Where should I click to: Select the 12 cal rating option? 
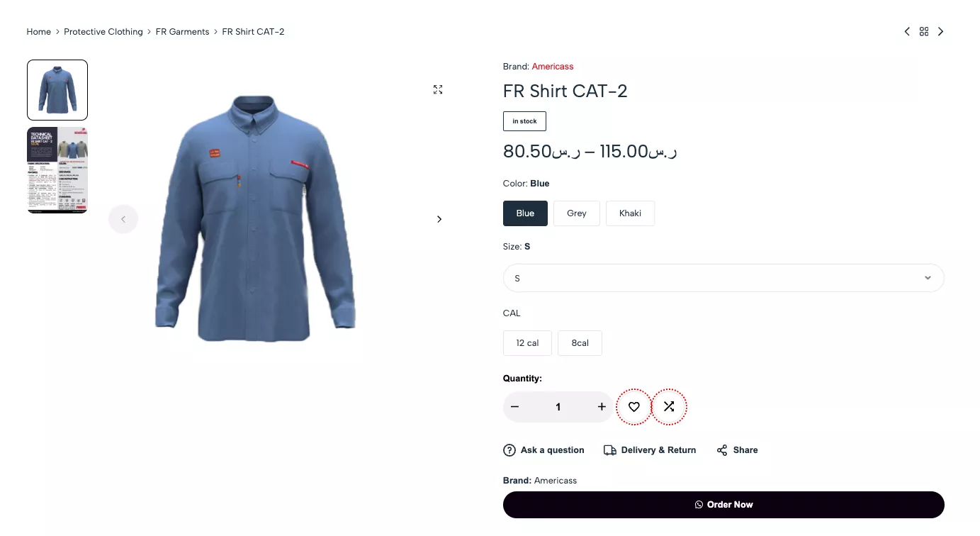[x=527, y=343]
